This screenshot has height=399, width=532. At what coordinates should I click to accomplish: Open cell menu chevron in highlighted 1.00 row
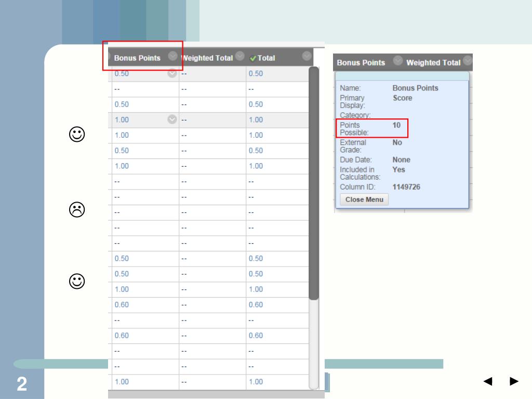pyautogui.click(x=172, y=119)
